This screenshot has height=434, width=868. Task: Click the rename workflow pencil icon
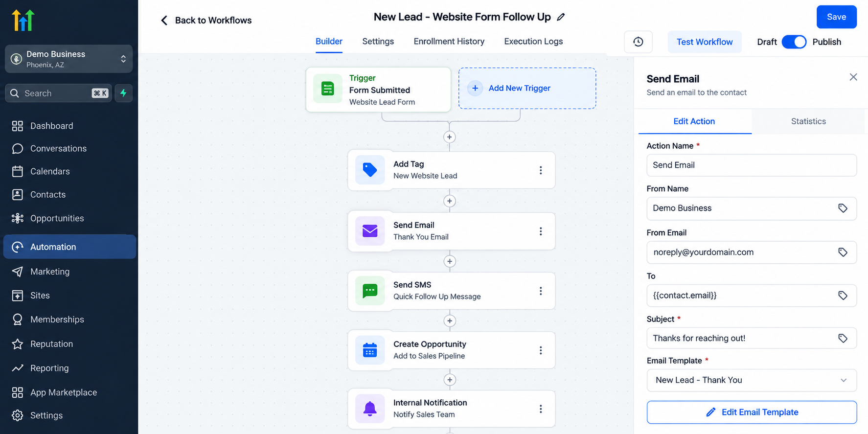[x=561, y=17]
